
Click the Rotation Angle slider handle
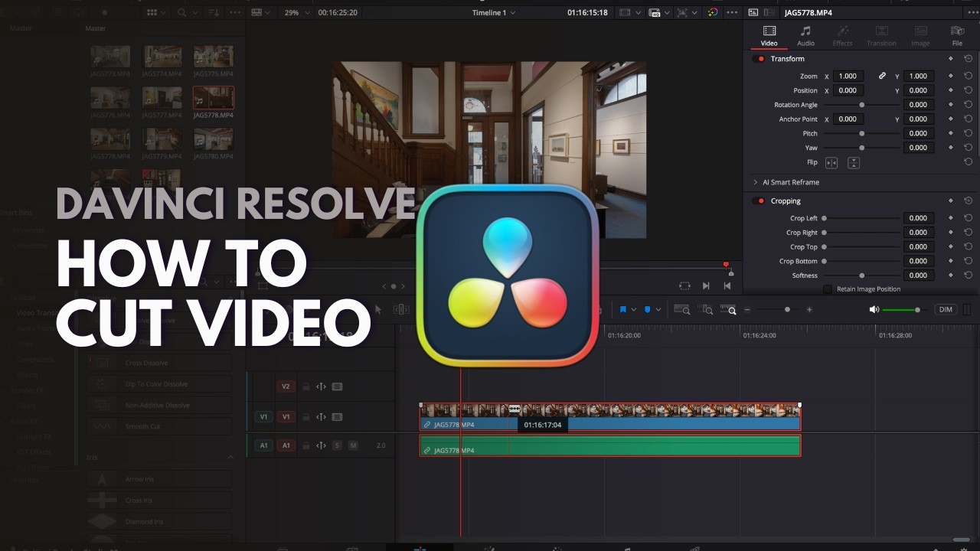(861, 105)
